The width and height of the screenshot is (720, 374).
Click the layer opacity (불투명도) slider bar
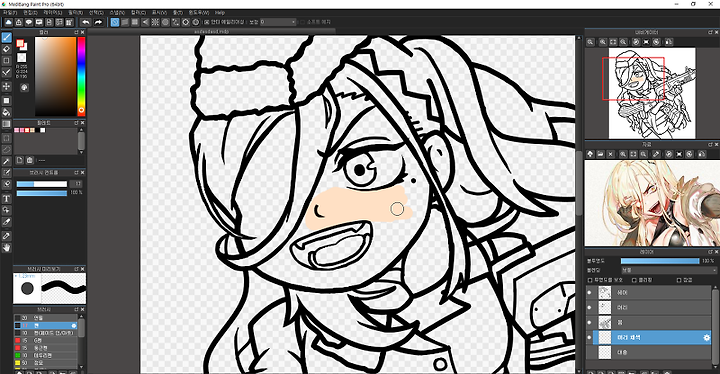click(660, 261)
